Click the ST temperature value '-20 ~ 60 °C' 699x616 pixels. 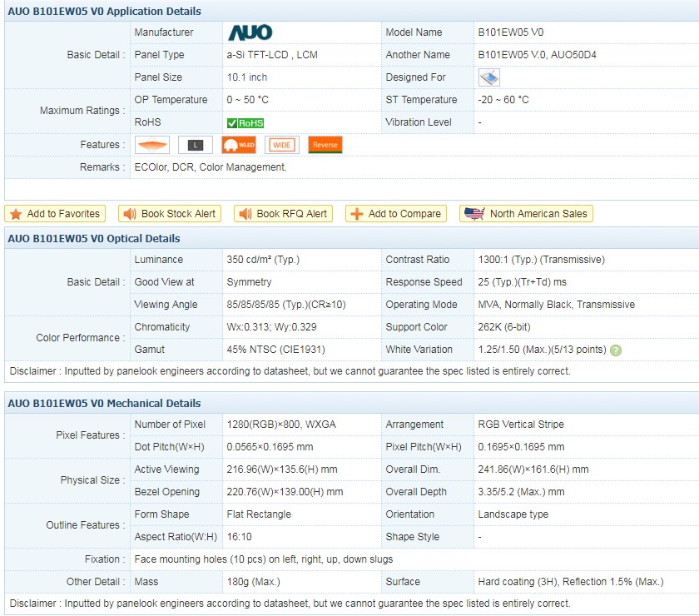pyautogui.click(x=503, y=99)
